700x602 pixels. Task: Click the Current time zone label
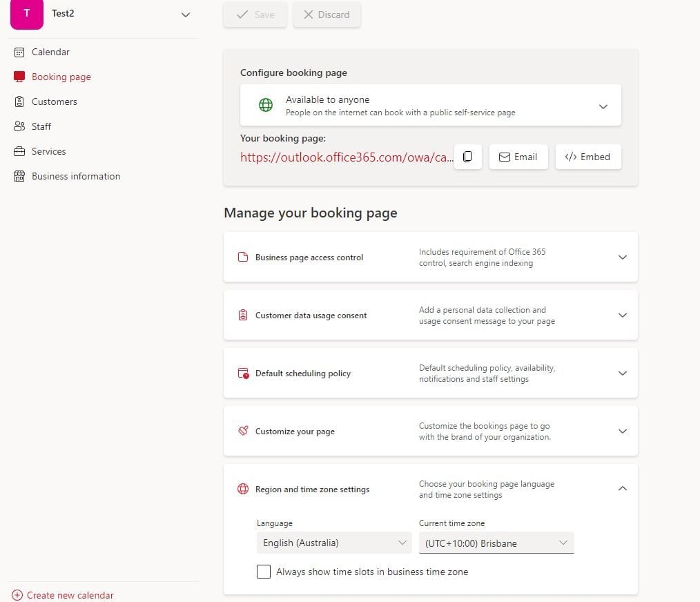pos(451,523)
